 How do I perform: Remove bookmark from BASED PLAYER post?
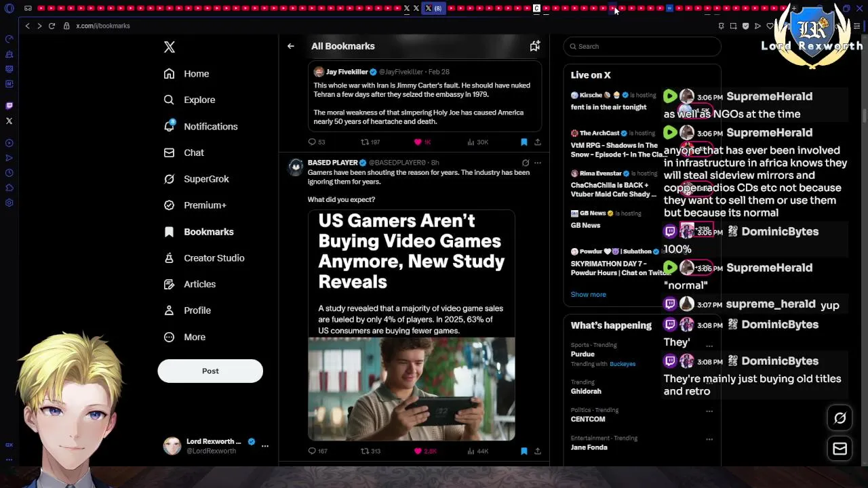[x=524, y=451]
